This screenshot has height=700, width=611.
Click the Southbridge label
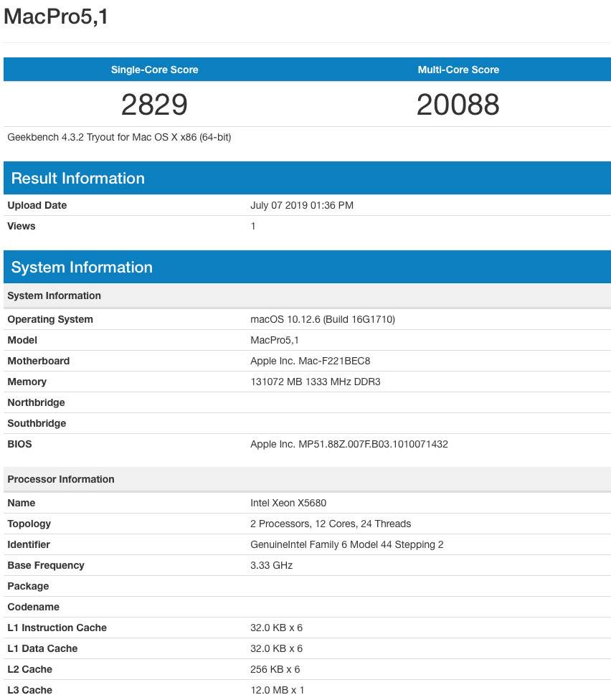point(37,423)
